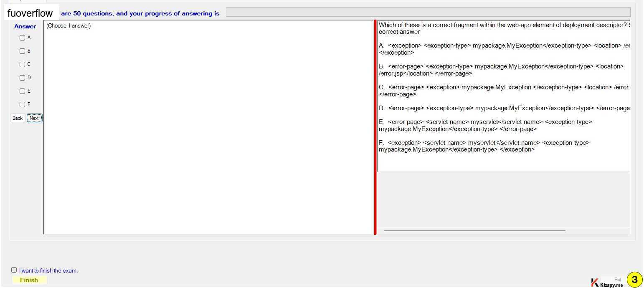Image resolution: width=644 pixels, height=288 pixels.
Task: Check answer option E
Action: pos(23,91)
